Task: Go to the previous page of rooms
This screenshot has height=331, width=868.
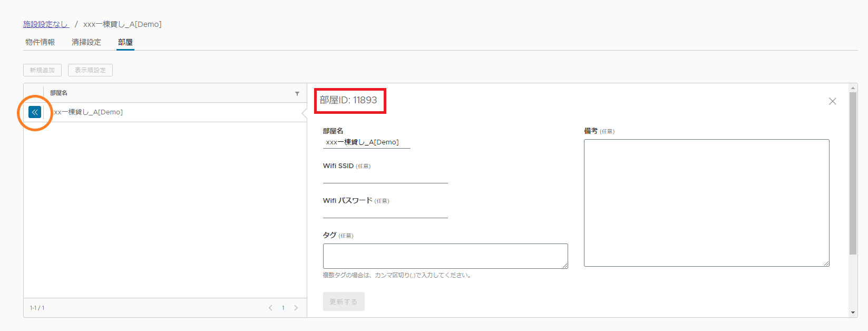Action: [x=270, y=308]
